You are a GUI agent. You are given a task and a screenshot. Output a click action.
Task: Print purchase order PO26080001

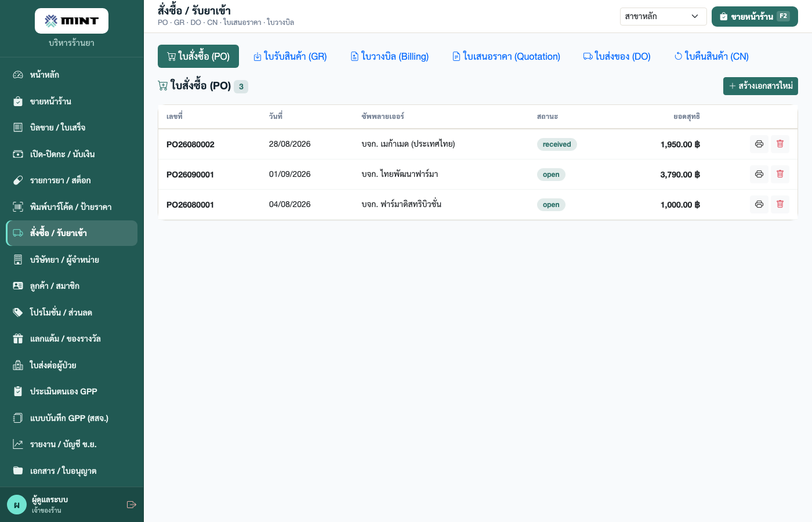[759, 204]
